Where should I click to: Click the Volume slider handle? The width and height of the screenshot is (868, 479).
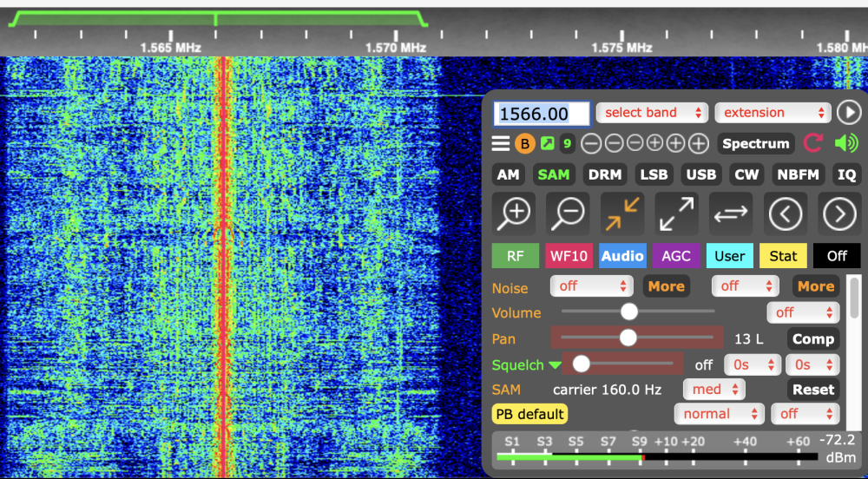pos(629,312)
